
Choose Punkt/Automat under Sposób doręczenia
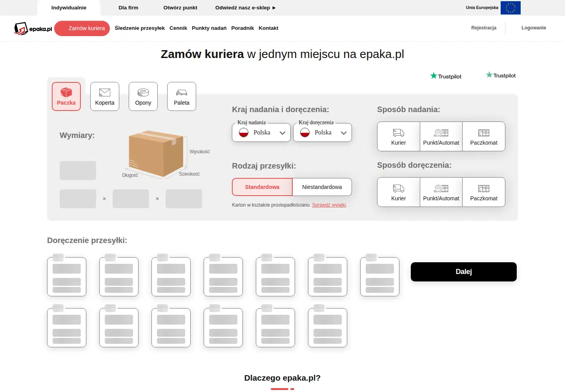click(x=441, y=192)
